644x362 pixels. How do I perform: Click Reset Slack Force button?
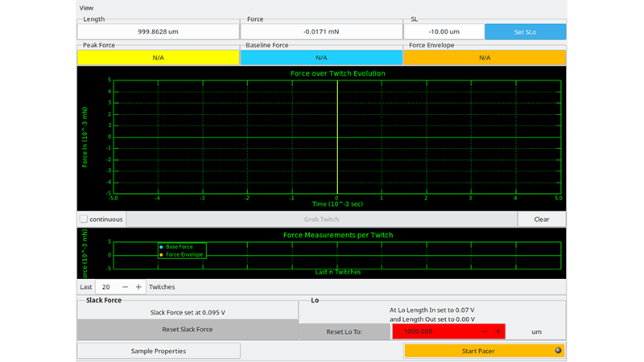(x=188, y=329)
